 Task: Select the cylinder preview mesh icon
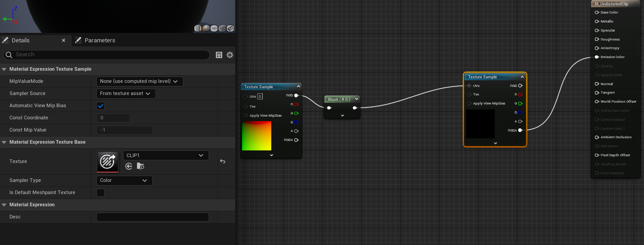(198, 28)
